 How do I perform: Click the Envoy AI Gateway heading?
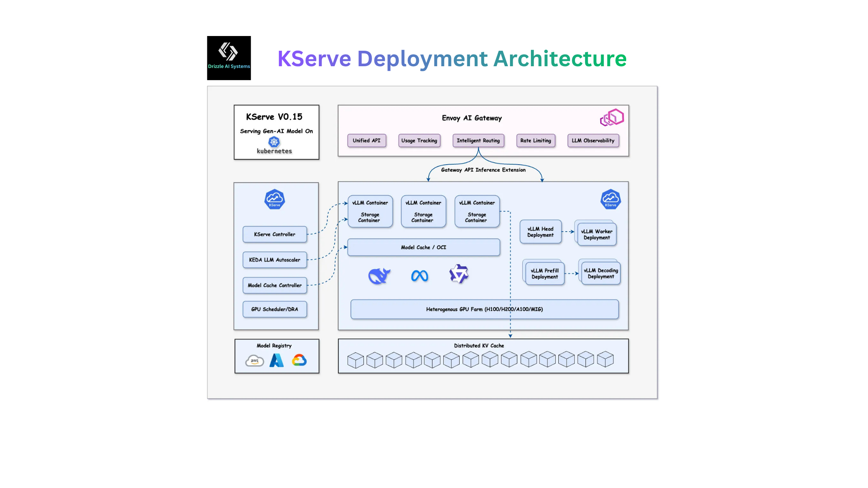[x=472, y=118]
